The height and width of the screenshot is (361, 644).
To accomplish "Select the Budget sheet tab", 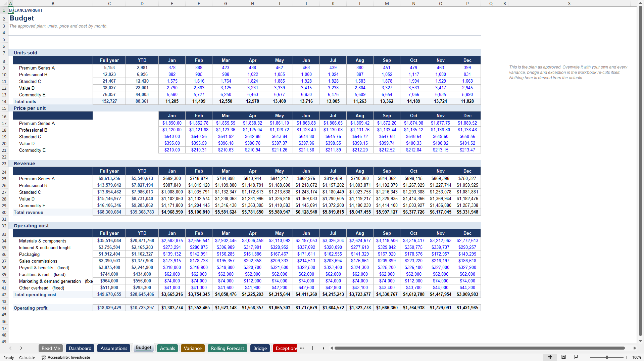I will (x=144, y=348).
